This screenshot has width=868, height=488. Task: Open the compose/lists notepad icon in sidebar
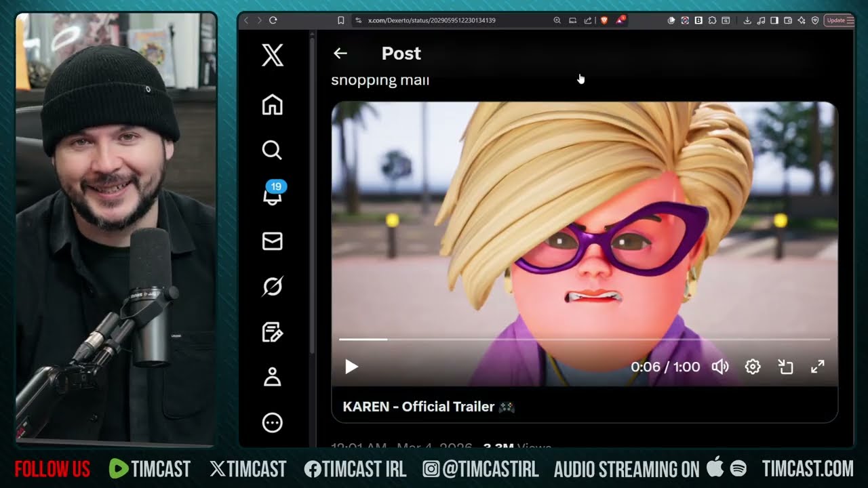[x=272, y=332]
